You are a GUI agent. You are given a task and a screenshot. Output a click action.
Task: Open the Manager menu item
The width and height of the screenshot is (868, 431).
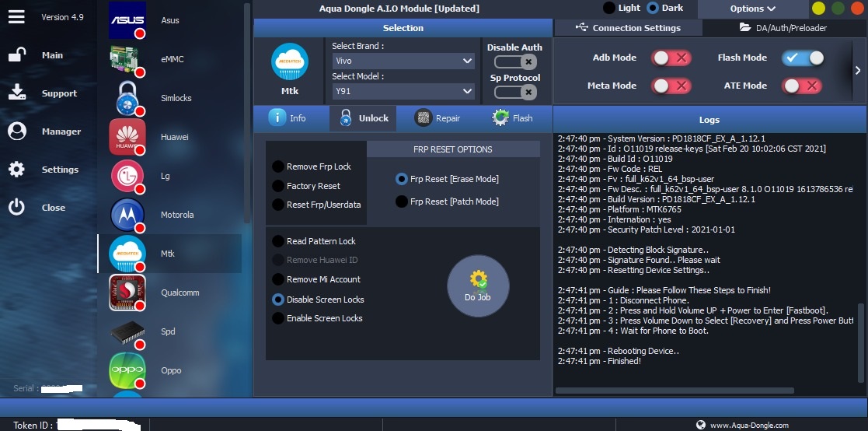point(61,131)
